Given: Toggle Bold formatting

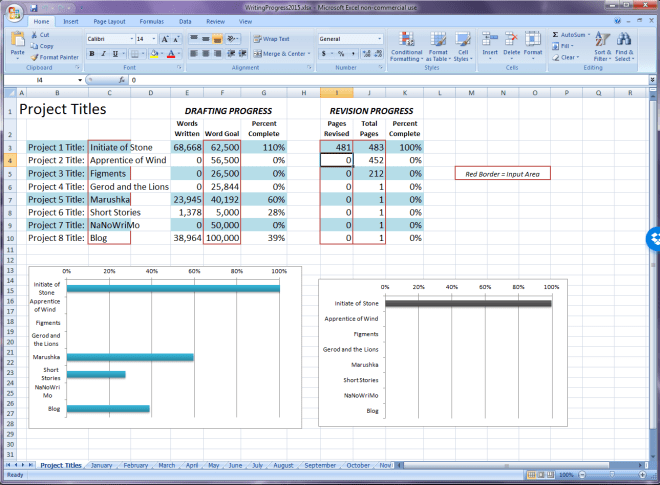Looking at the screenshot, I should point(92,53).
